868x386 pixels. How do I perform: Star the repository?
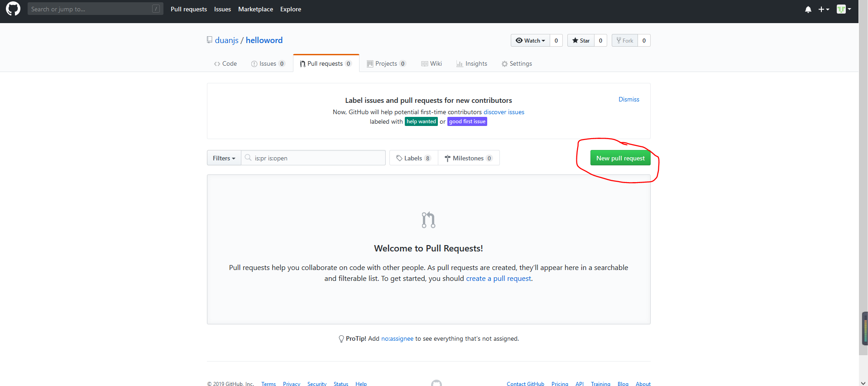coord(580,40)
